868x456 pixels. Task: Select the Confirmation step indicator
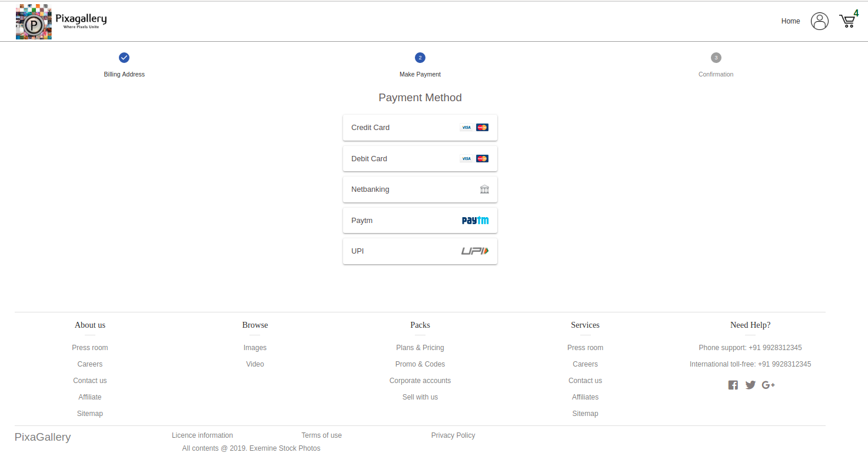pos(716,58)
